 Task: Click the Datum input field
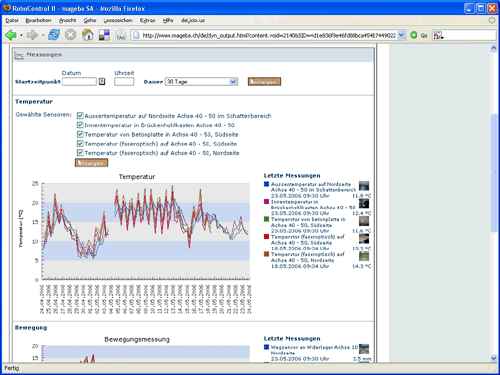click(79, 81)
